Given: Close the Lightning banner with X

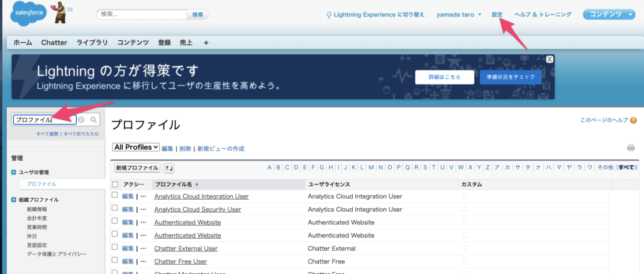Looking at the screenshot, I should click(550, 59).
